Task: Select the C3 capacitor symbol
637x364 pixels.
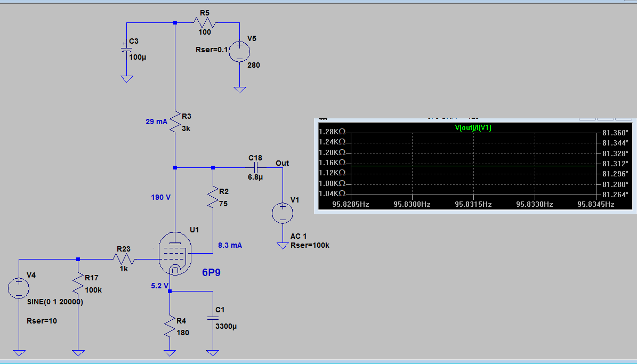Action: tap(127, 49)
